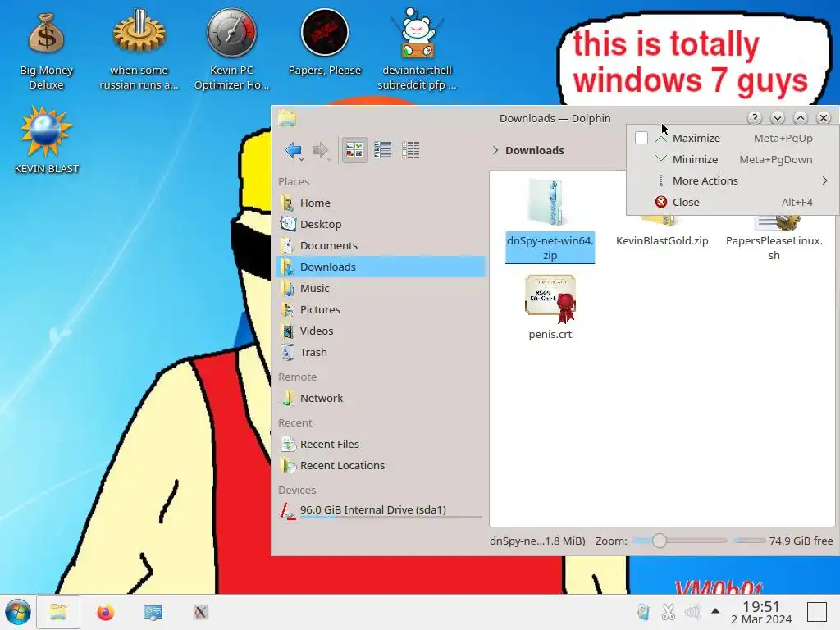Click the zoom slider handle in status bar
This screenshot has width=840, height=630.
tap(660, 541)
